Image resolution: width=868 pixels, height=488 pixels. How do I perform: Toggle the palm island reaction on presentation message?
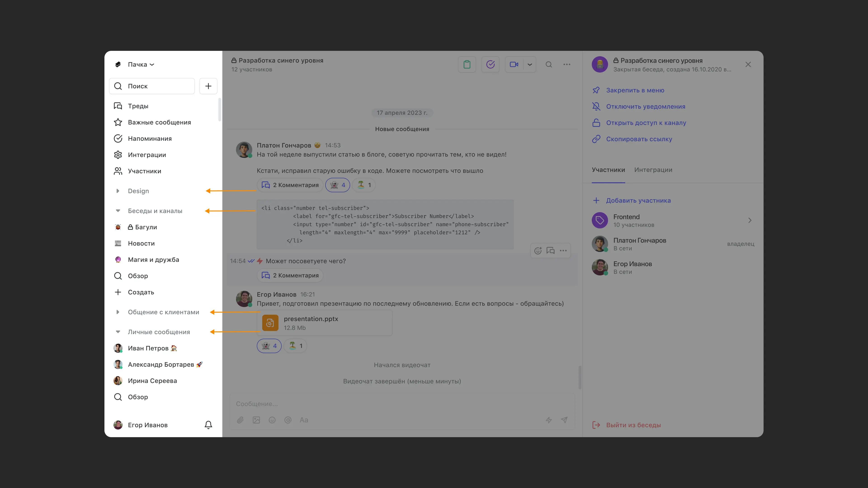pos(295,346)
